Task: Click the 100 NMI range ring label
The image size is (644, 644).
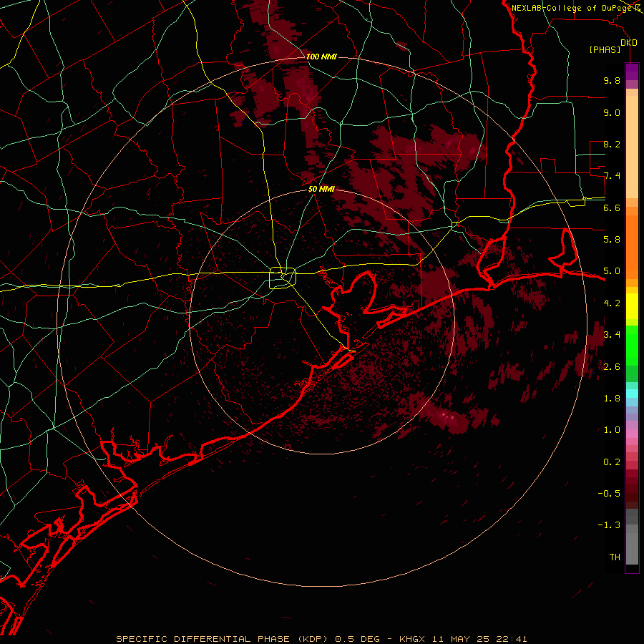Action: pyautogui.click(x=321, y=57)
